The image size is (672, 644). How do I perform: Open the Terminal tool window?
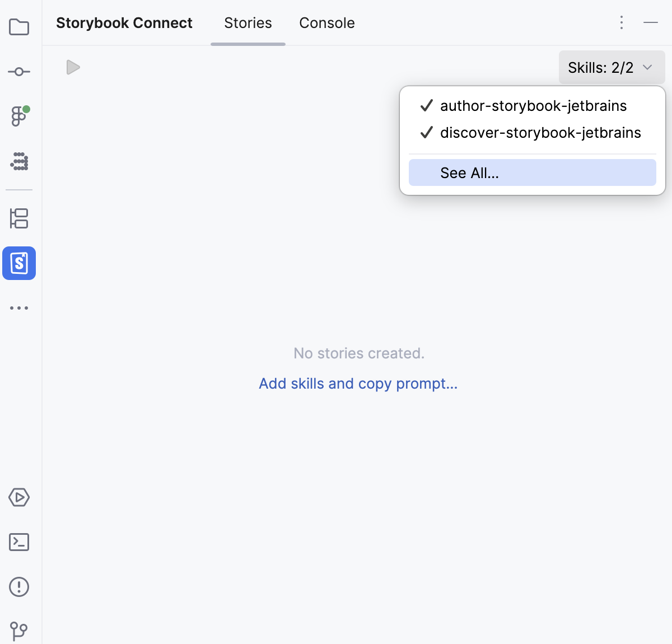[x=19, y=542]
